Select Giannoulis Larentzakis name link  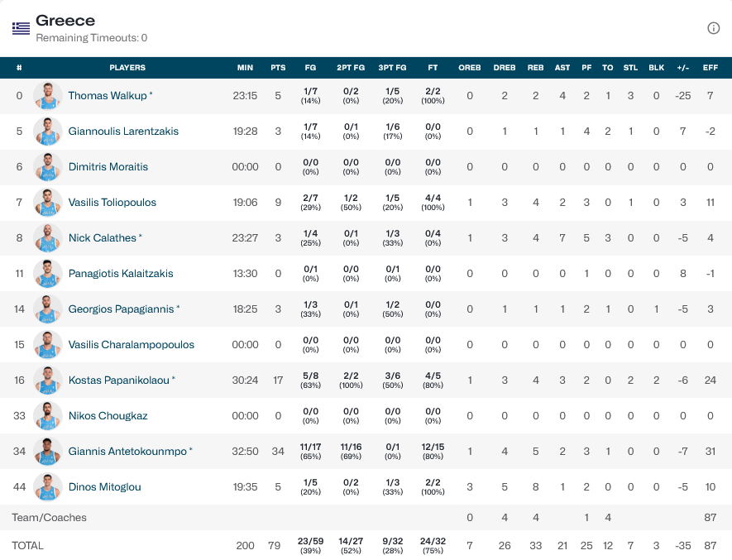123,132
